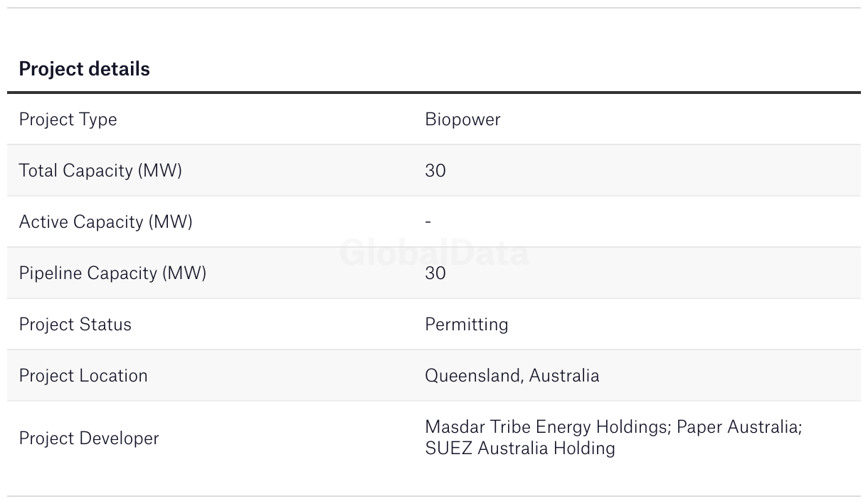Viewport: 868px width, 504px height.
Task: Select the Project Location label
Action: click(x=83, y=376)
